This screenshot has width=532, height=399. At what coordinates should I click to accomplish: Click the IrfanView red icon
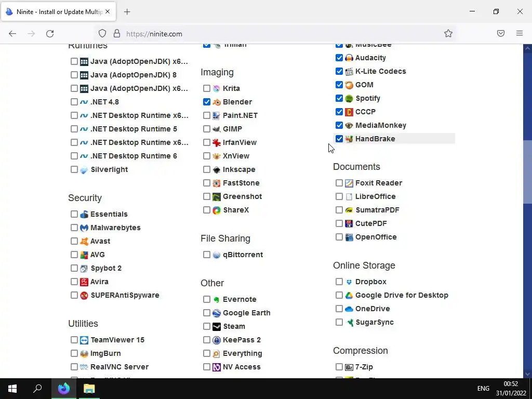point(217,143)
